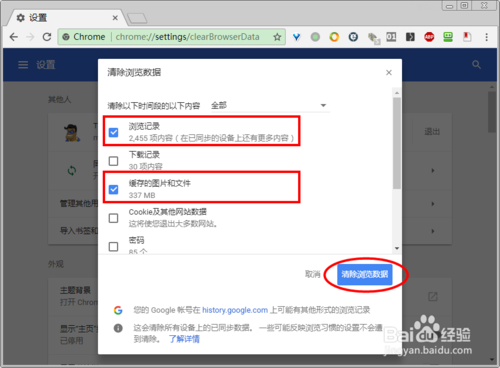Uncheck the 浏览记录 checkbox
The height and width of the screenshot is (368, 500).
tap(114, 132)
